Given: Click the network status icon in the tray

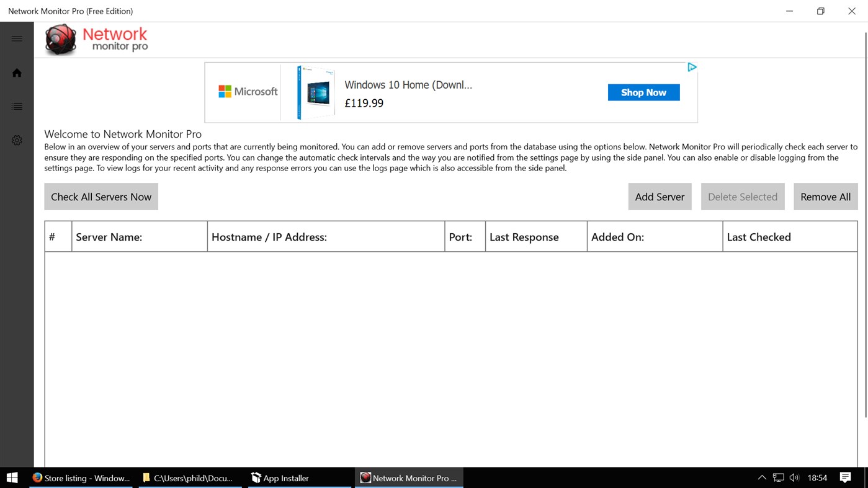Looking at the screenshot, I should coord(777,477).
